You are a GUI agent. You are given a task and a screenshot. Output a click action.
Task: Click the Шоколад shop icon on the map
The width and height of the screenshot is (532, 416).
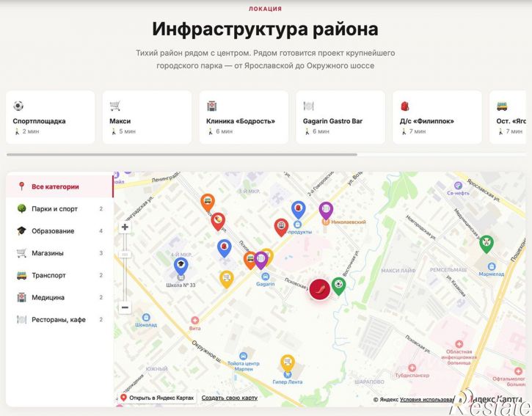146,317
